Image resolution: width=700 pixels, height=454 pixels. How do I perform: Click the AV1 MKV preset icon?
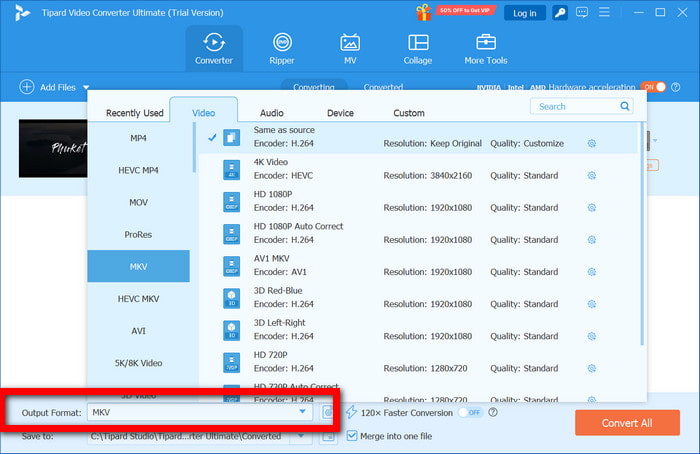coord(231,266)
